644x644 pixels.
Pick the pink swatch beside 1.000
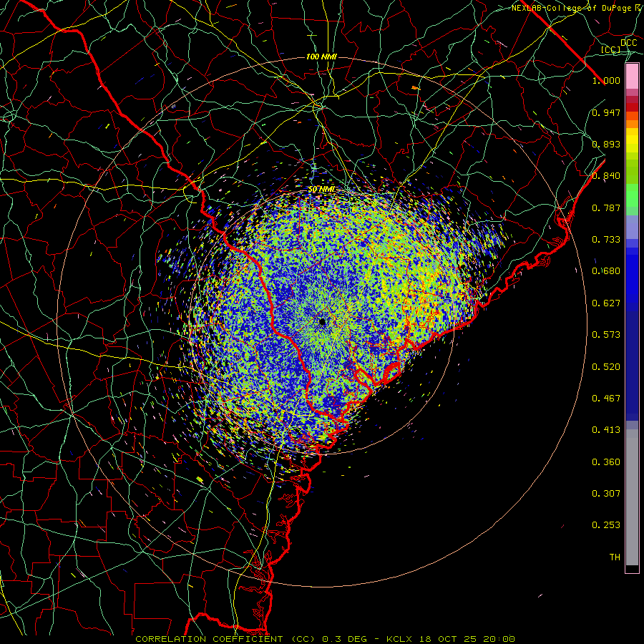(632, 77)
